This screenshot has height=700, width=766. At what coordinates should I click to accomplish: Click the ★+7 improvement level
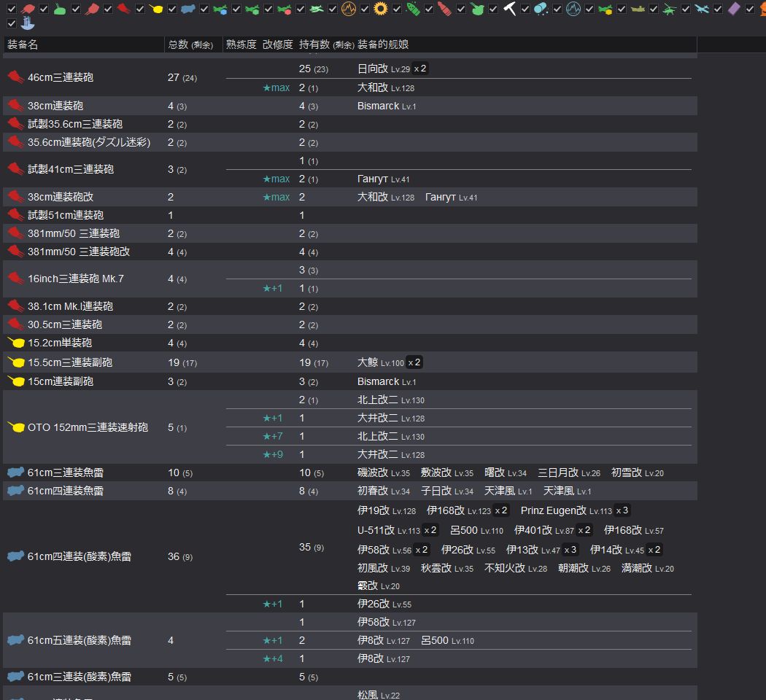point(273,436)
